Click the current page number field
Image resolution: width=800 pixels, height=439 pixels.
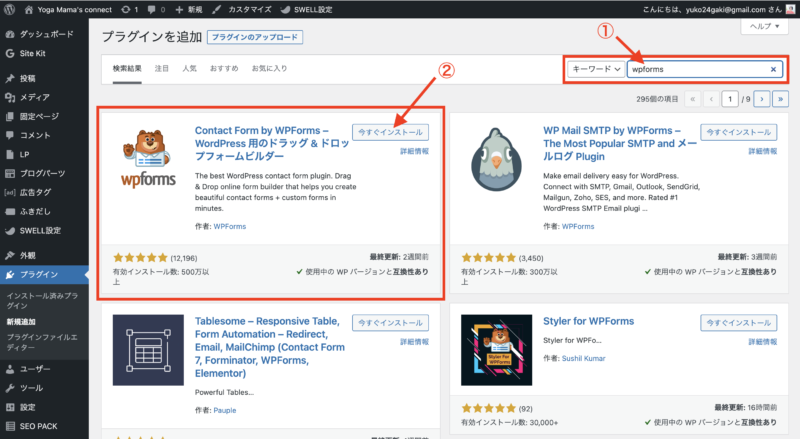[730, 99]
